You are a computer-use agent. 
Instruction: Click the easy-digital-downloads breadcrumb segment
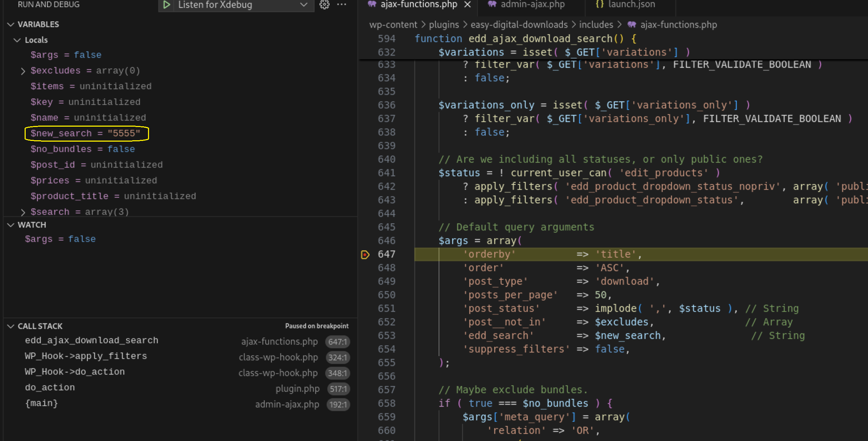tap(519, 25)
